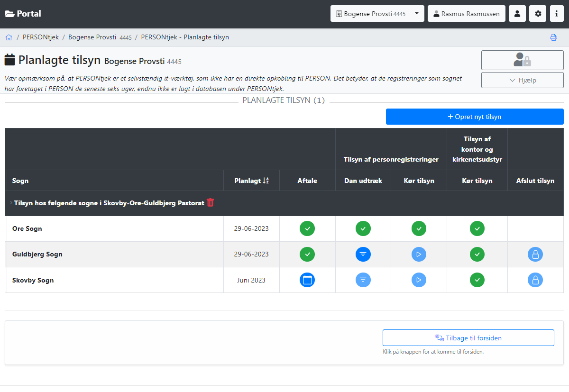Open Bogense Provsti breadcrumb link
Viewport: 569px width, 392px height.
click(x=100, y=37)
